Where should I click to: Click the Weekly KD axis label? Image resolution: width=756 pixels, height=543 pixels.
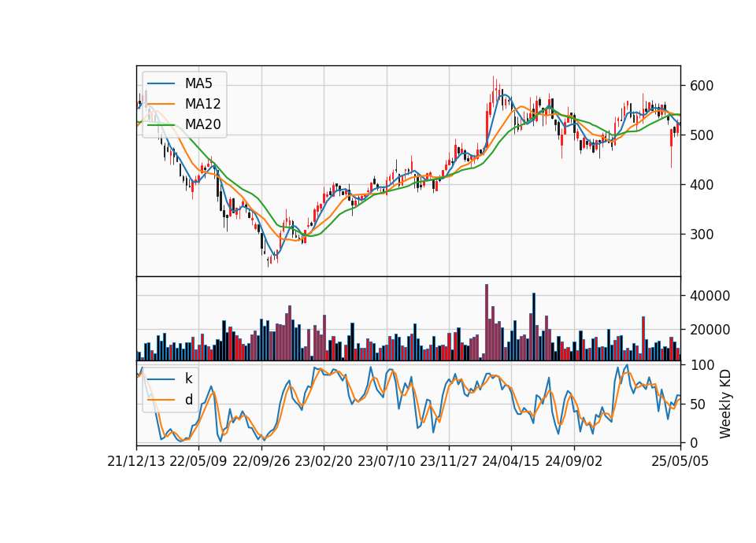point(724,404)
